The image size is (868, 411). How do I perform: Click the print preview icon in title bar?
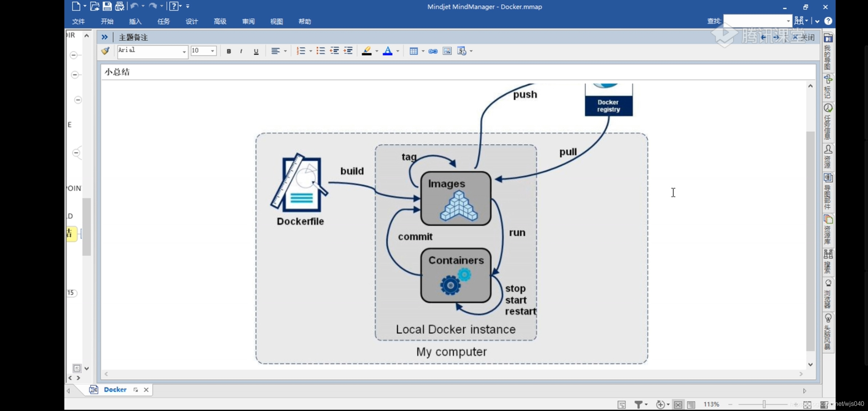(x=120, y=6)
